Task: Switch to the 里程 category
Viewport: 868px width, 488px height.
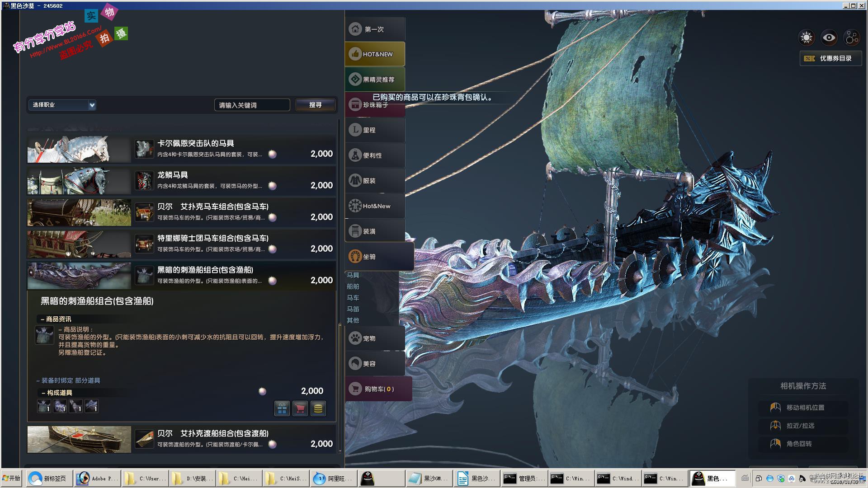Action: pos(375,130)
